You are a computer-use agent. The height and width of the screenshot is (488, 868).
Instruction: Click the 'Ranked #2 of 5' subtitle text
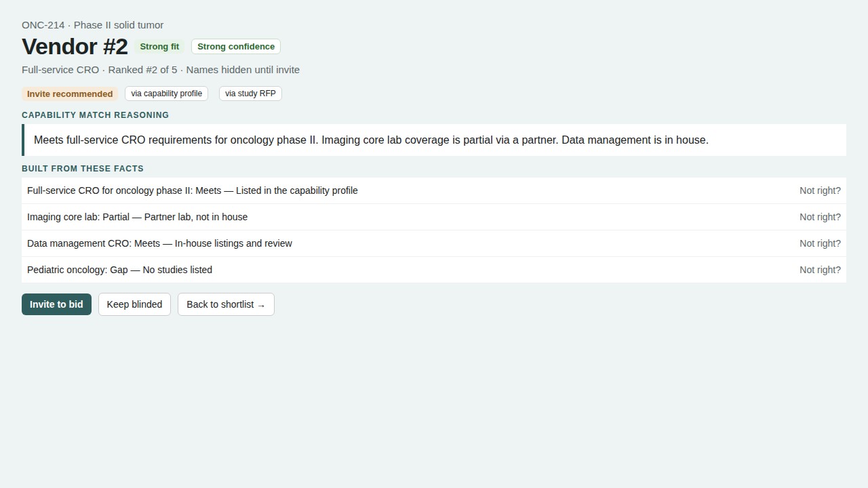point(142,70)
